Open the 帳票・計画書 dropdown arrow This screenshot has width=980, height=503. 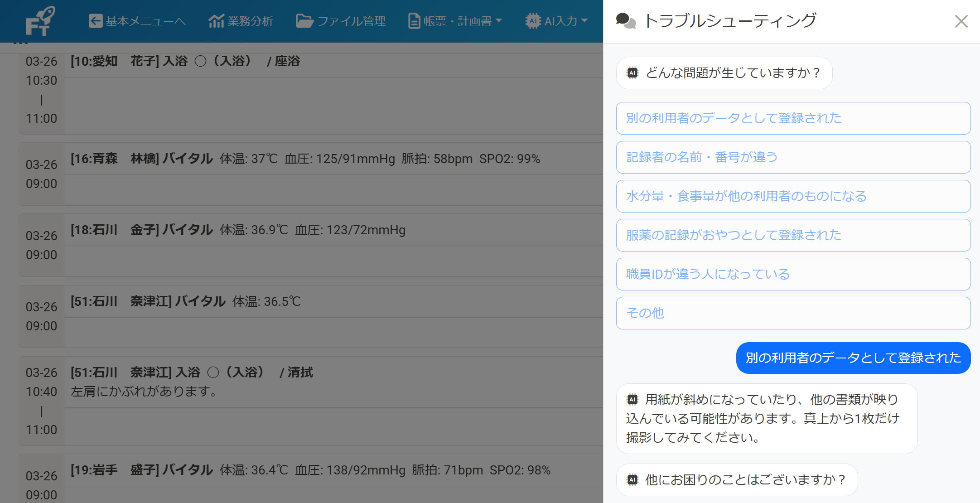coord(499,21)
